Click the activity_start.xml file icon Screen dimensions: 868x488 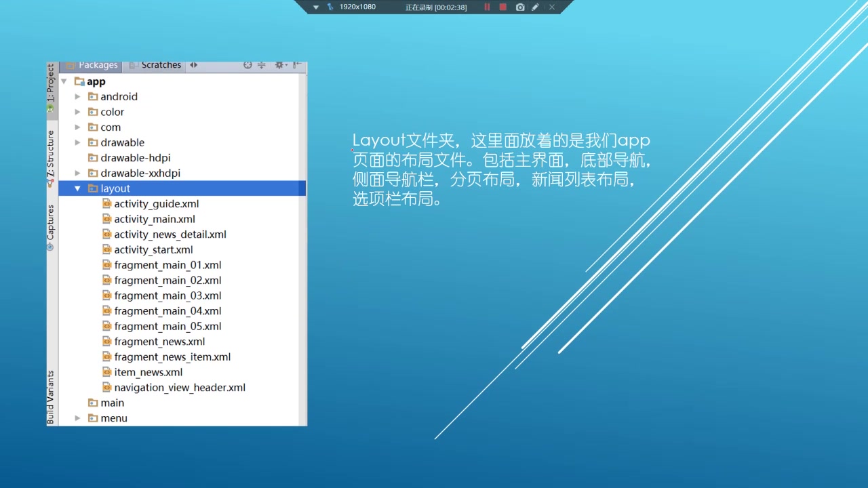pos(106,249)
